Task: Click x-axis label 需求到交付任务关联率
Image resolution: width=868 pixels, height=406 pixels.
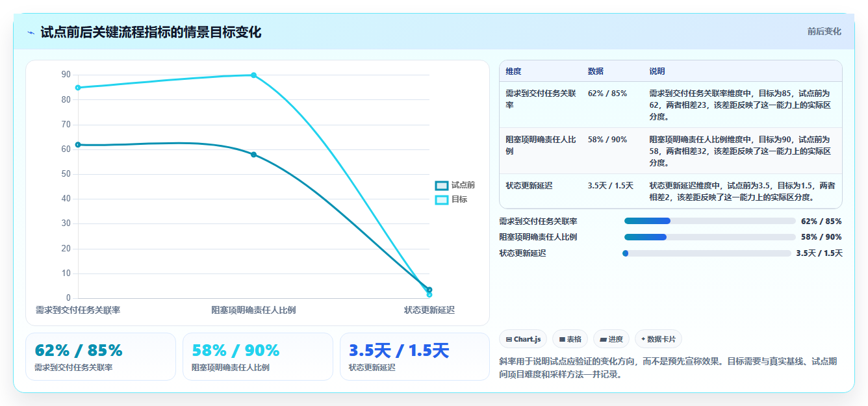Action: (78, 310)
